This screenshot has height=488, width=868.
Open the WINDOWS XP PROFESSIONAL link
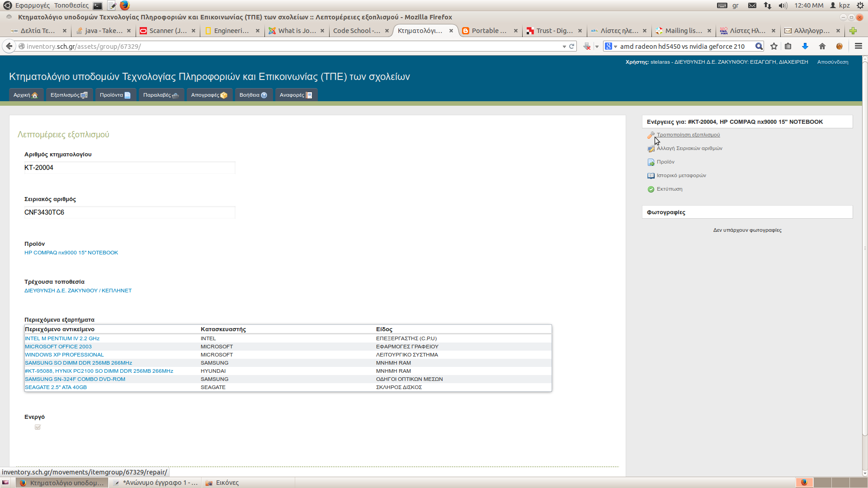64,355
